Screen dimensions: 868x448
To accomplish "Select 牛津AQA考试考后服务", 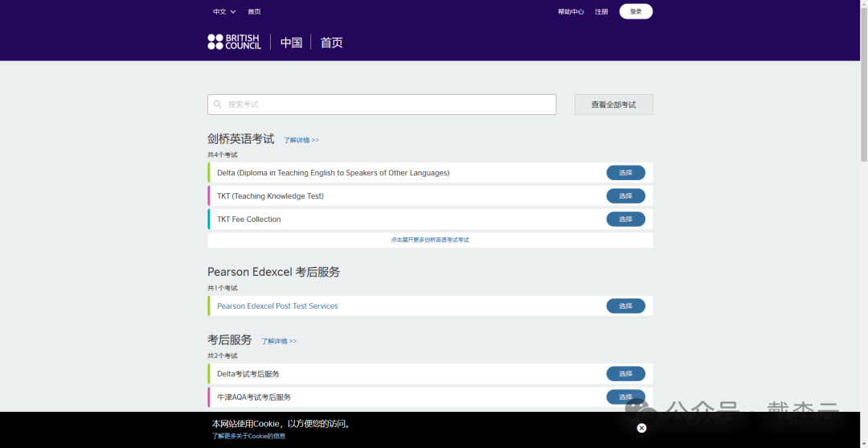I will point(625,397).
